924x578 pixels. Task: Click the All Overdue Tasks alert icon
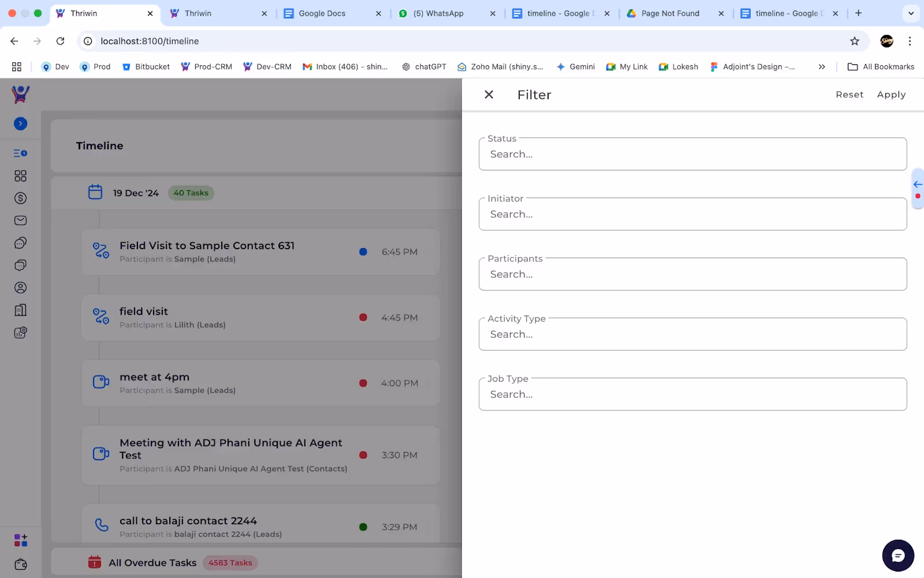[95, 562]
